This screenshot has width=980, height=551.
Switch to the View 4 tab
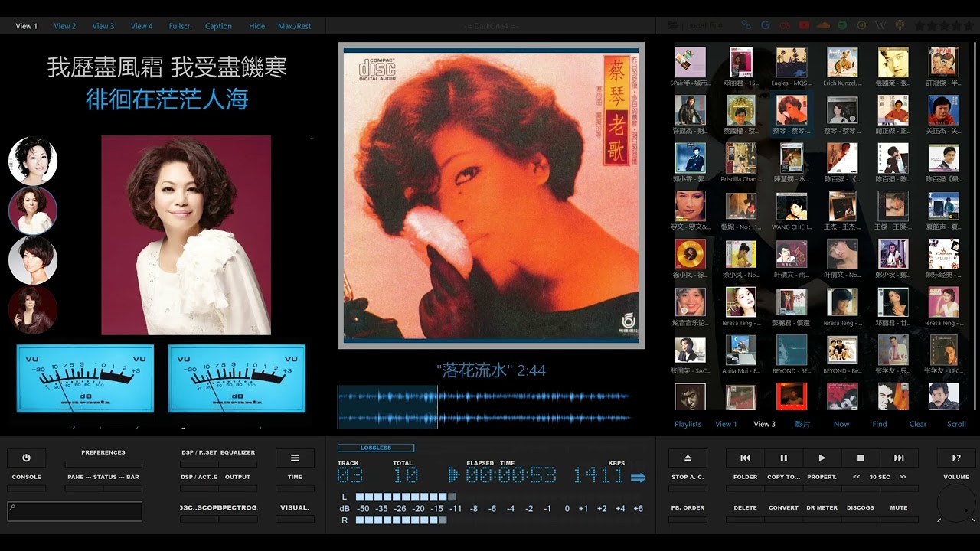(142, 26)
